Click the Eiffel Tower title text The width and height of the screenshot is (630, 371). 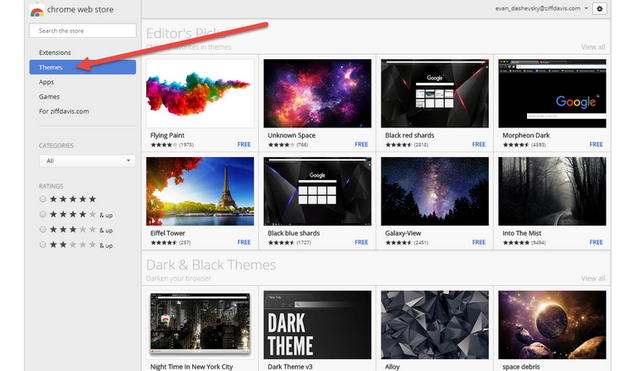[168, 233]
